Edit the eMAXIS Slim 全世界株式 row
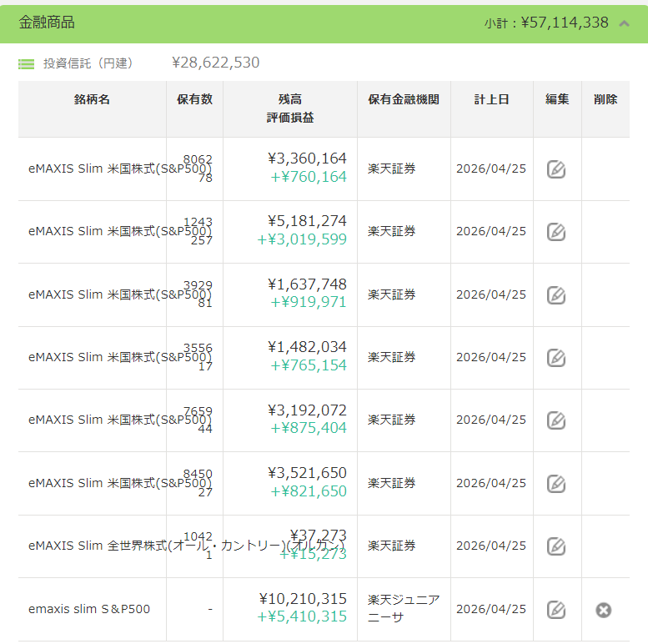The image size is (648, 644). point(556,546)
